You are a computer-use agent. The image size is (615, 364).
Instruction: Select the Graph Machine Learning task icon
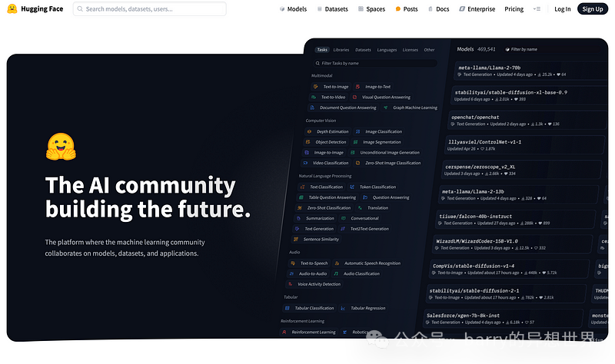386,108
